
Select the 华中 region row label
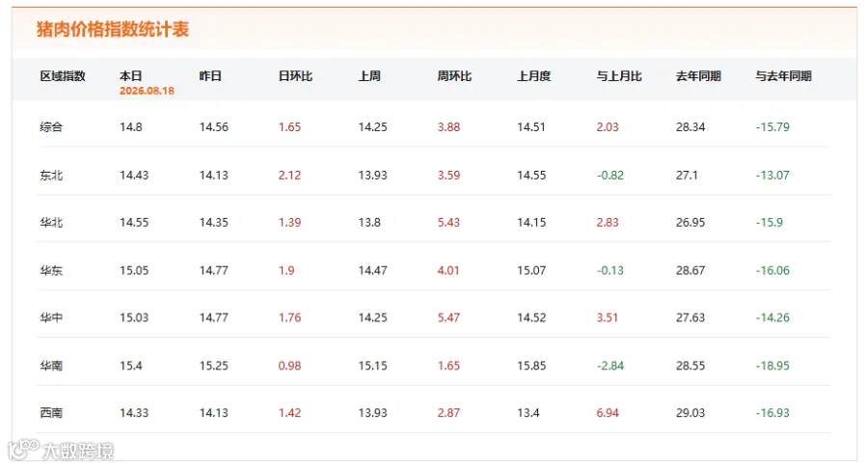pos(51,317)
